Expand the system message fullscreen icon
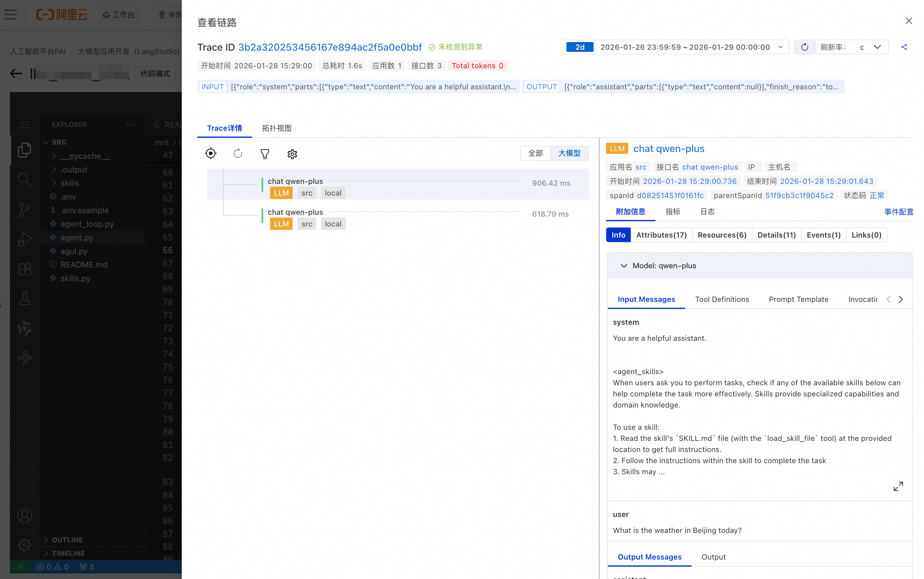This screenshot has width=924, height=579. point(898,486)
